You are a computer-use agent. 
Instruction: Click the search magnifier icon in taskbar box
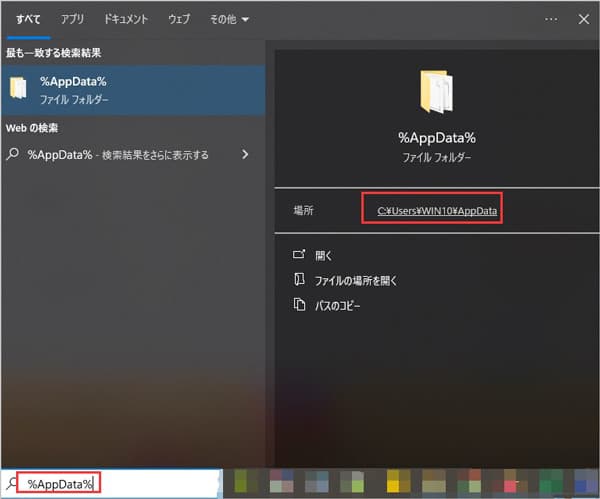tap(12, 484)
